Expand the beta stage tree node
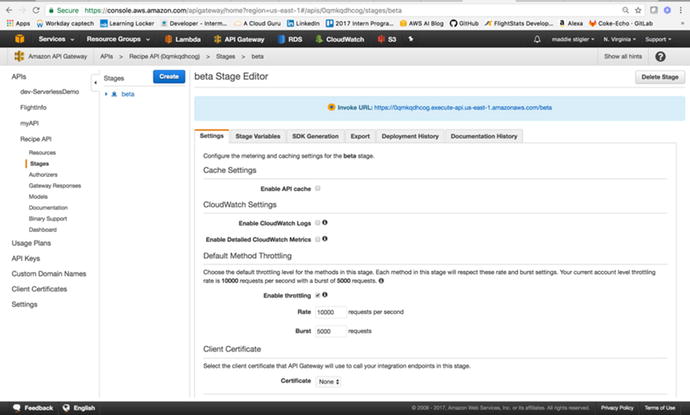This screenshot has height=415, width=690. 106,94
